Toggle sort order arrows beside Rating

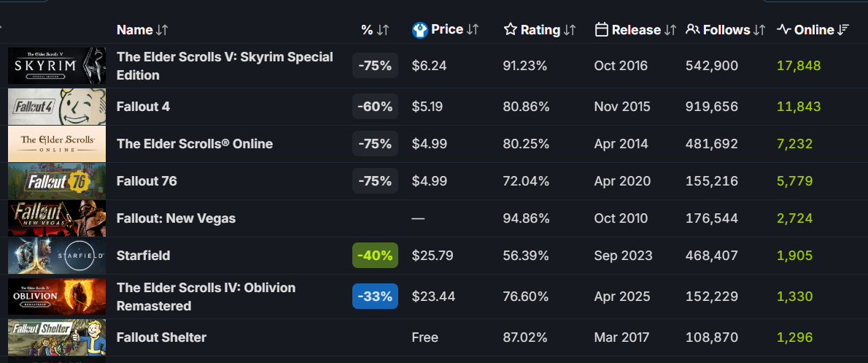570,30
